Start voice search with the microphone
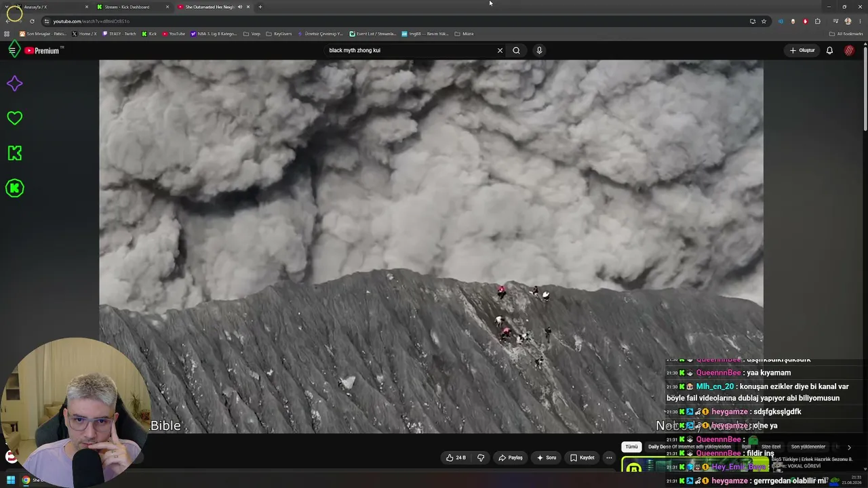 [539, 50]
